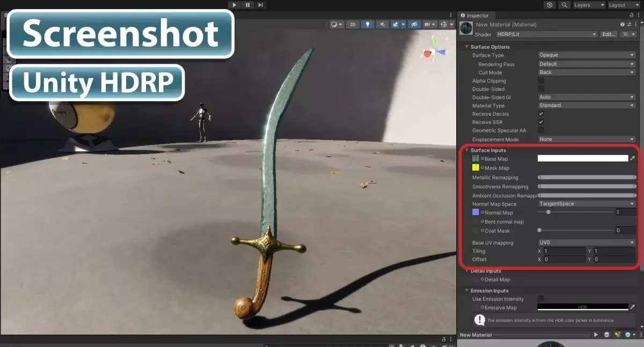Click the Normal Map strength slider

coord(575,212)
